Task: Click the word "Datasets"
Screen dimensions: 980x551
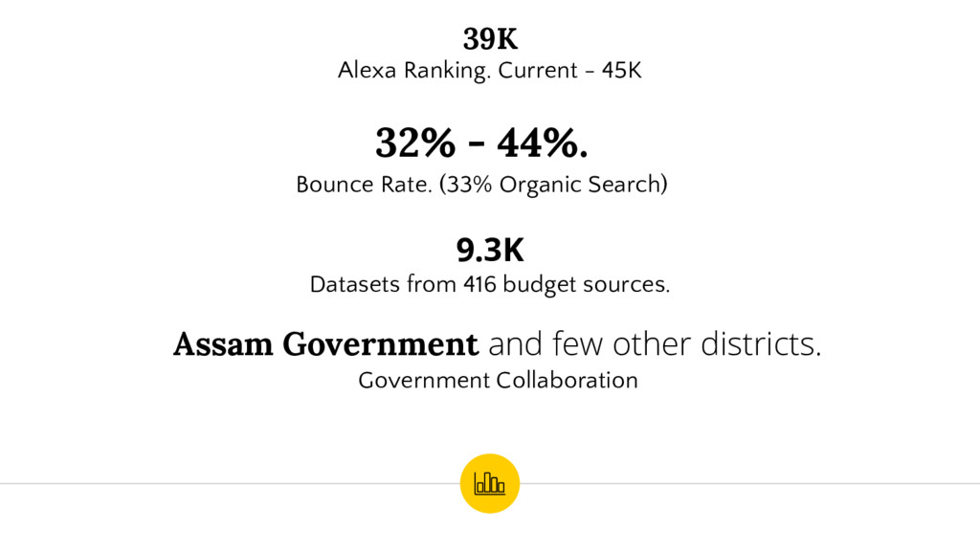Action: pyautogui.click(x=355, y=284)
